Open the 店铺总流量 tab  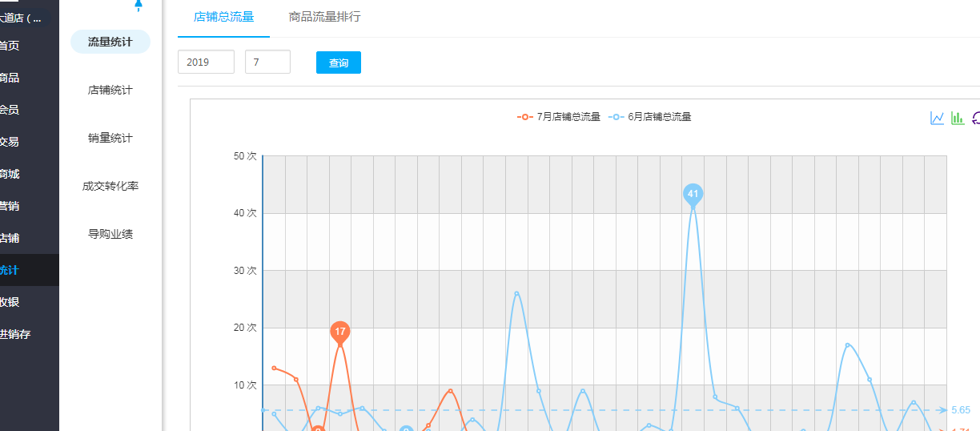coord(224,17)
